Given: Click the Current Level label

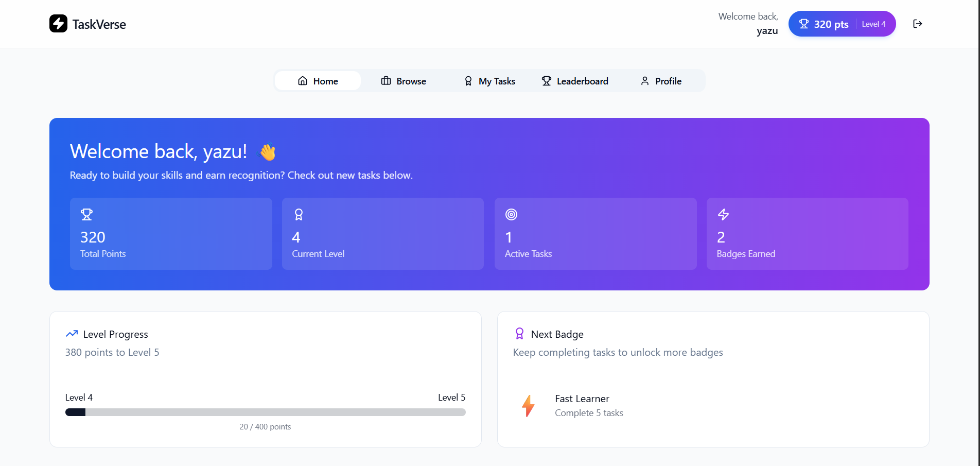Looking at the screenshot, I should point(318,254).
